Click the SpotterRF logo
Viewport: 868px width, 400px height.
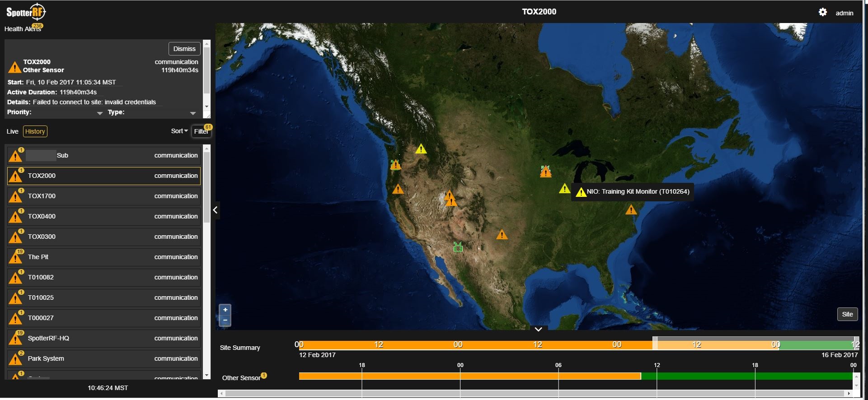click(26, 12)
